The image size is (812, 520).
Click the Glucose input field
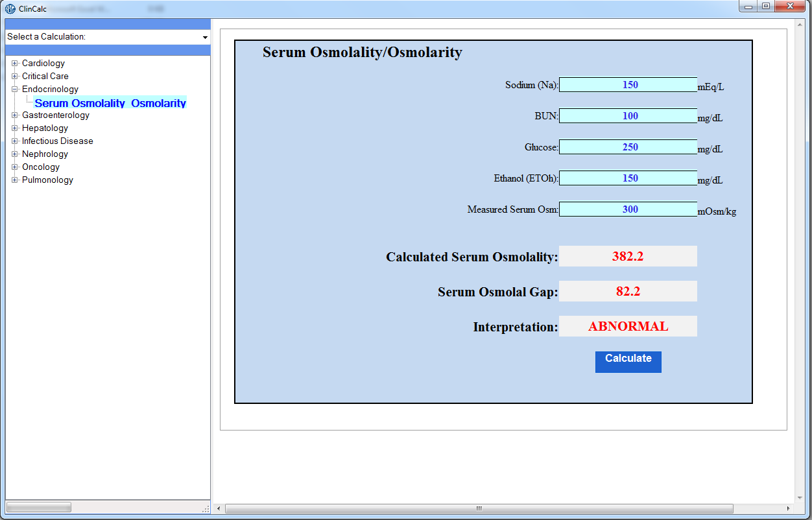[x=628, y=147]
